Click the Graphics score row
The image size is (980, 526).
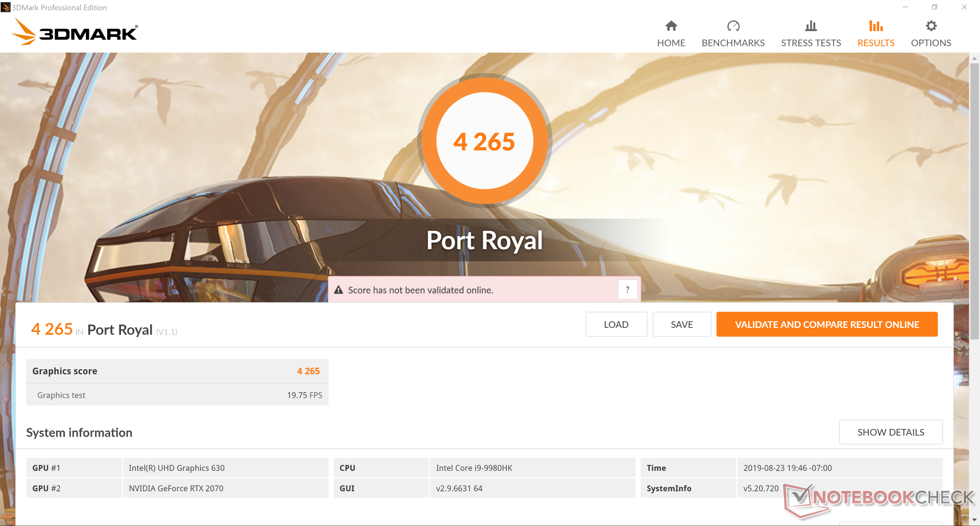(x=177, y=371)
